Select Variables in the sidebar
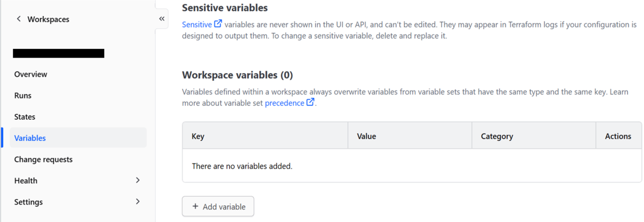The height and width of the screenshot is (222, 644). point(30,138)
